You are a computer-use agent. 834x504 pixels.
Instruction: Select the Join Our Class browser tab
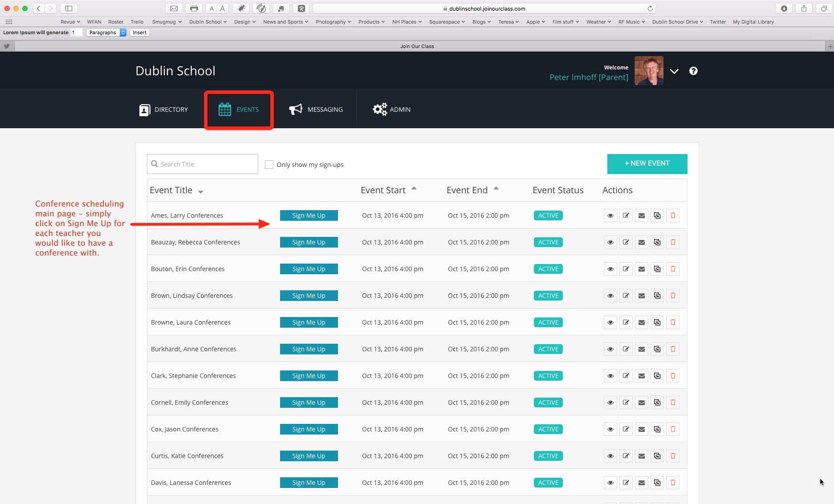(x=417, y=46)
